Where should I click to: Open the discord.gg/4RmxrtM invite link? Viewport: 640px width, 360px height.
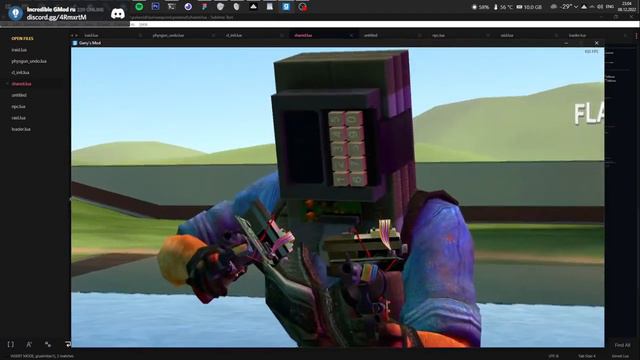[x=57, y=17]
